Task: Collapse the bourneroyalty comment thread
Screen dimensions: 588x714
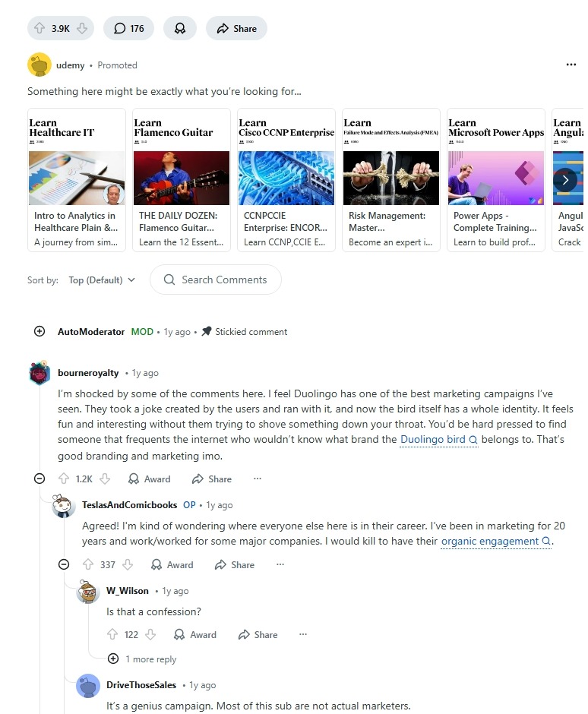Action: [40, 478]
